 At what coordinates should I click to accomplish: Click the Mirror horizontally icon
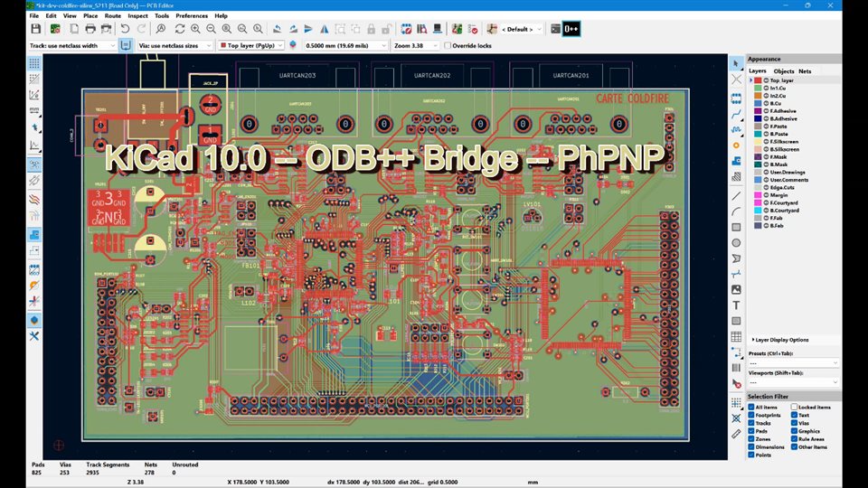325,29
